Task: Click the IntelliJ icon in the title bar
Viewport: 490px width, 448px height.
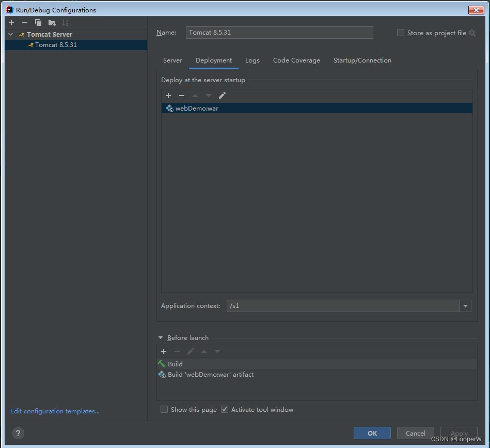Action: tap(10, 10)
